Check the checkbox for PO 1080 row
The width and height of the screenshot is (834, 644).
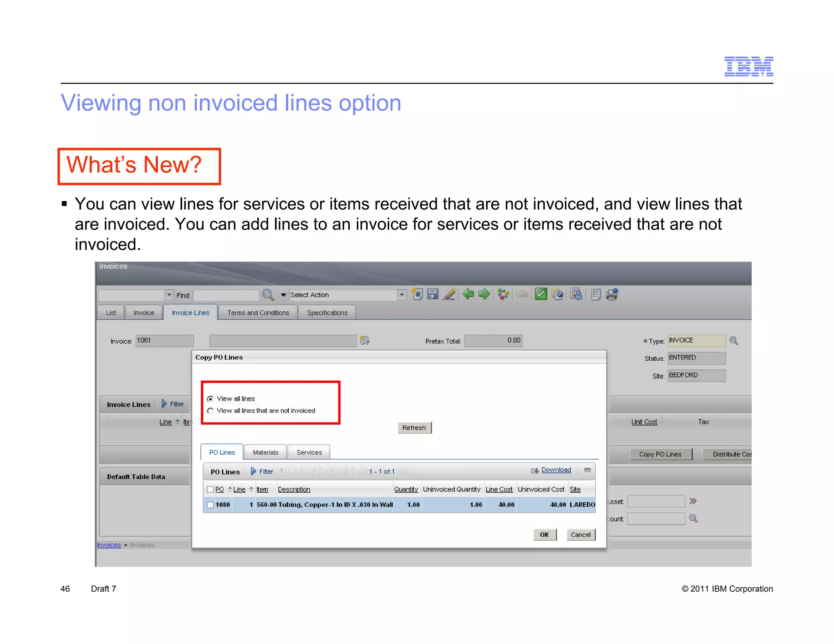click(210, 505)
